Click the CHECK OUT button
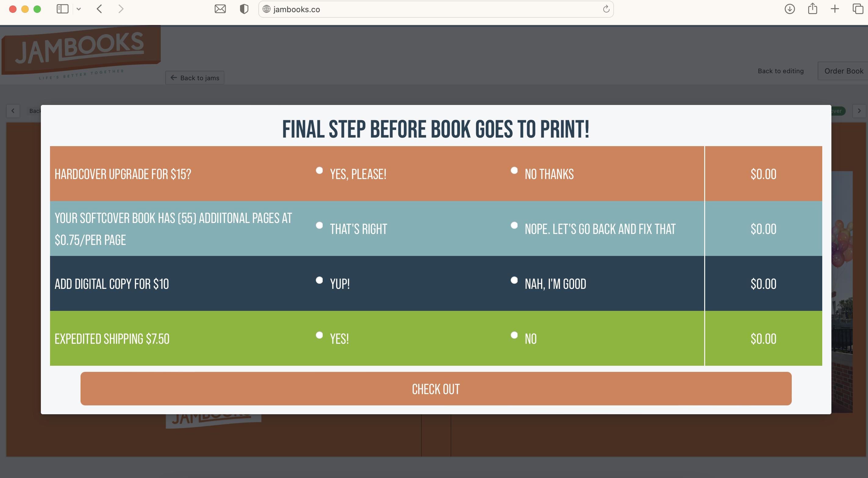The height and width of the screenshot is (478, 868). [x=435, y=389]
